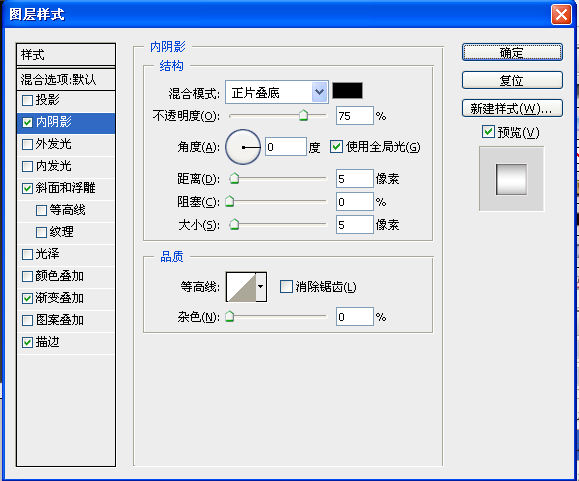This screenshot has width=579, height=481.
Task: Select the 内阴影 style item
Action: coord(66,123)
